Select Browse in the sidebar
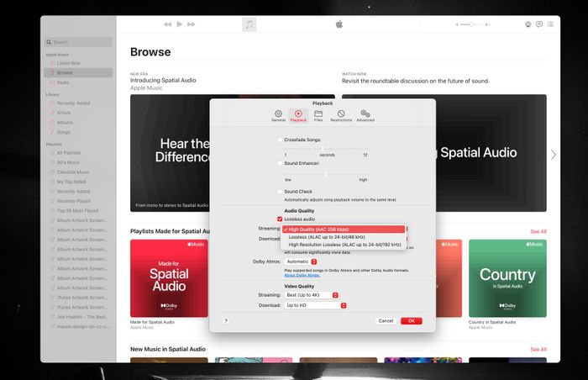This screenshot has width=588, height=380. point(78,73)
